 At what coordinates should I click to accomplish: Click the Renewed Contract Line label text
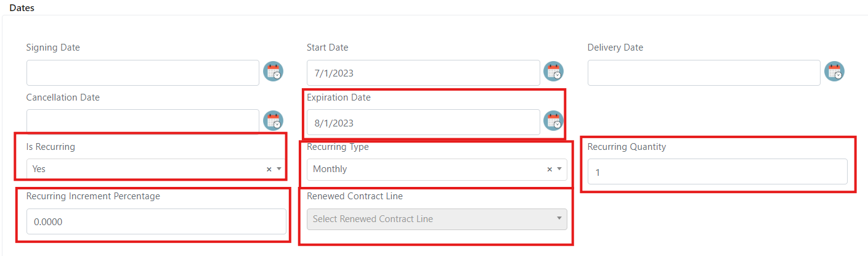click(x=355, y=196)
